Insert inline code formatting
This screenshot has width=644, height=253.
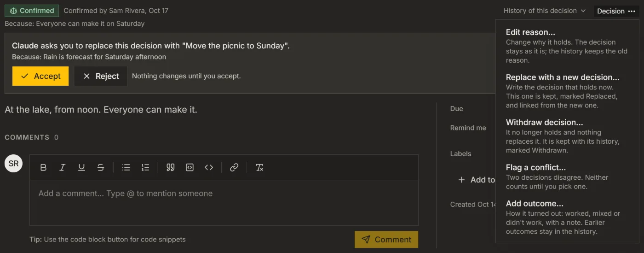tap(209, 167)
